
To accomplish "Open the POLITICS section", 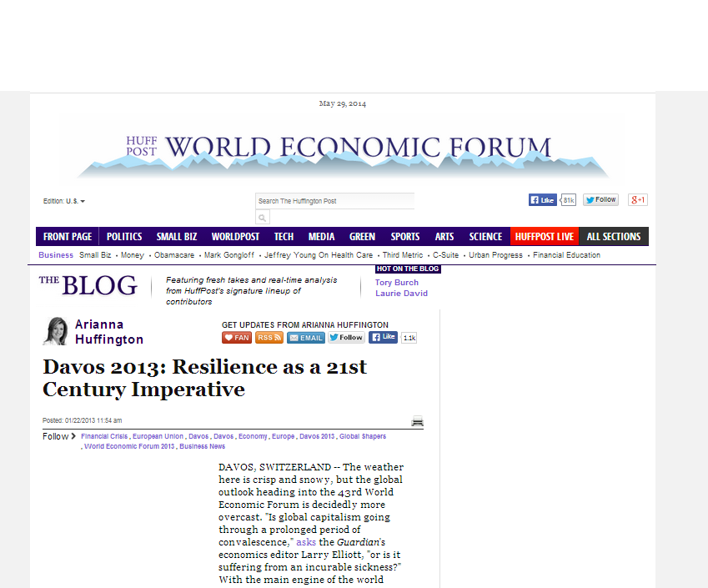I will 124,237.
